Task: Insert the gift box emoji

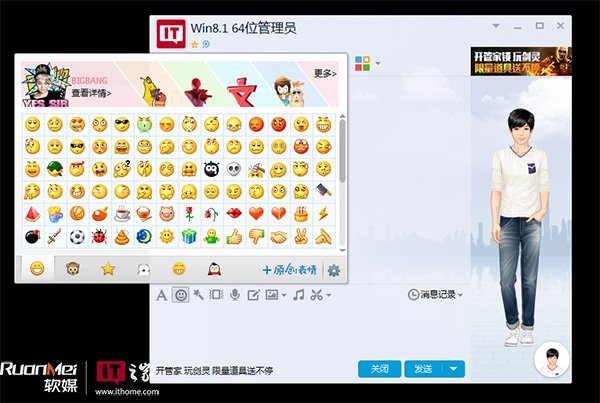Action: click(x=189, y=237)
